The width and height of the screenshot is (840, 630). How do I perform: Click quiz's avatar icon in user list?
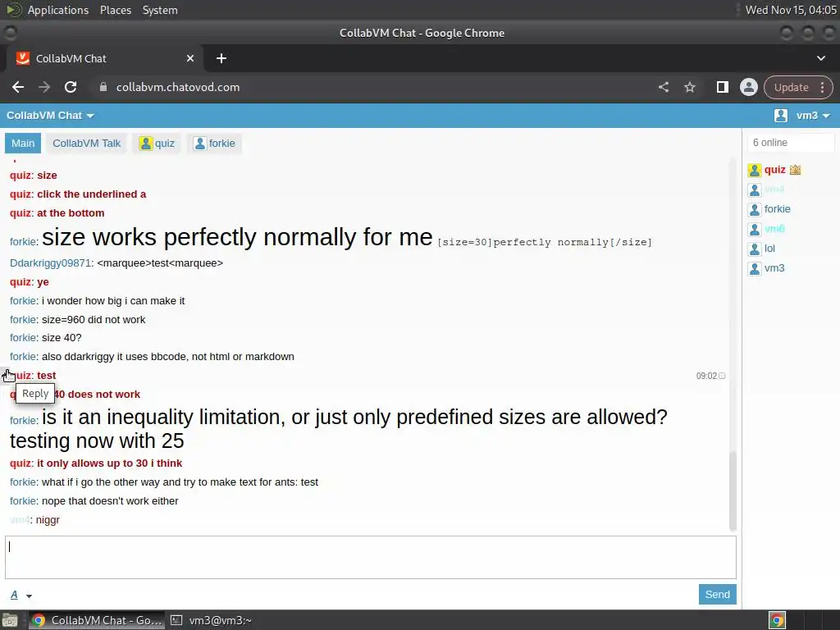755,171
